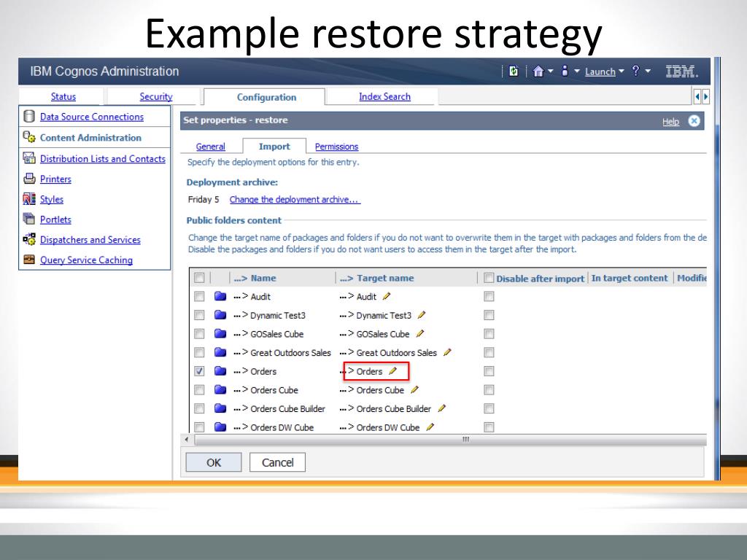Select the Import properties tab
The height and width of the screenshot is (560, 747).
(274, 147)
